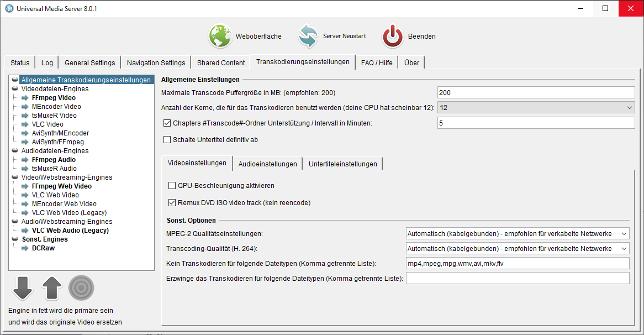Screen dimensions: 644x335
Task: Click the red Beenden power icon
Action: pyautogui.click(x=393, y=36)
